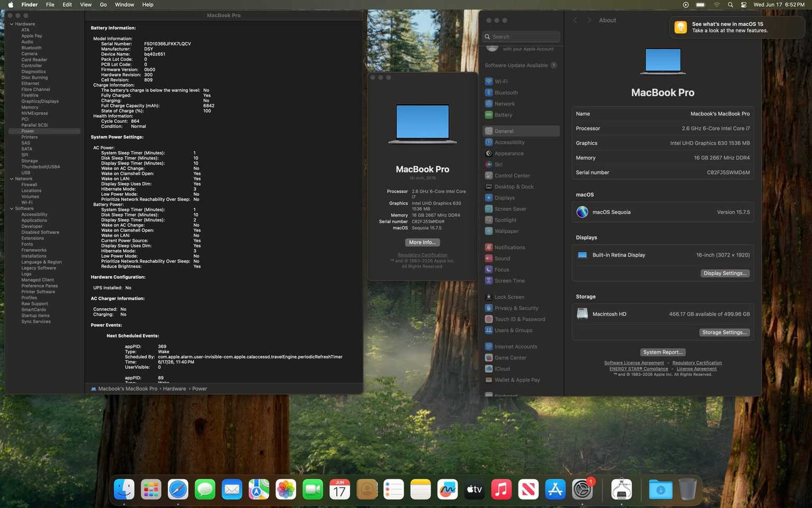Open the Apple menu

(x=11, y=5)
